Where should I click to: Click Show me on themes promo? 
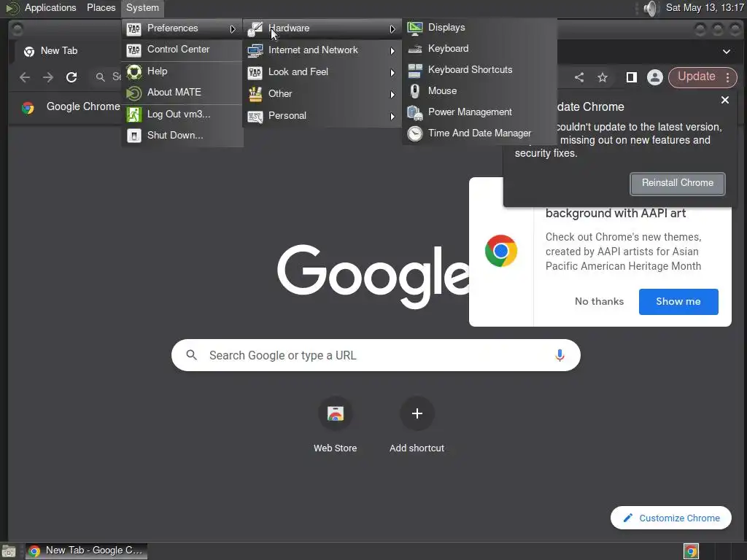point(678,301)
